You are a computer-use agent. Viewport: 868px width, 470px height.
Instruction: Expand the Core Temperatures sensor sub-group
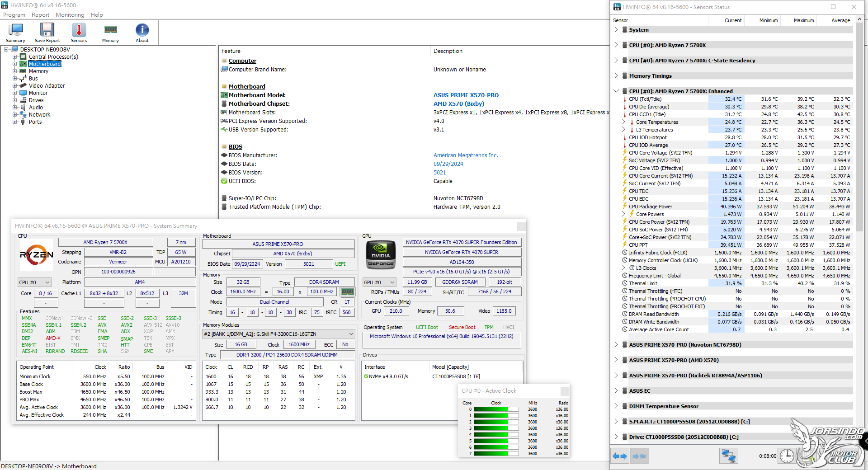623,122
